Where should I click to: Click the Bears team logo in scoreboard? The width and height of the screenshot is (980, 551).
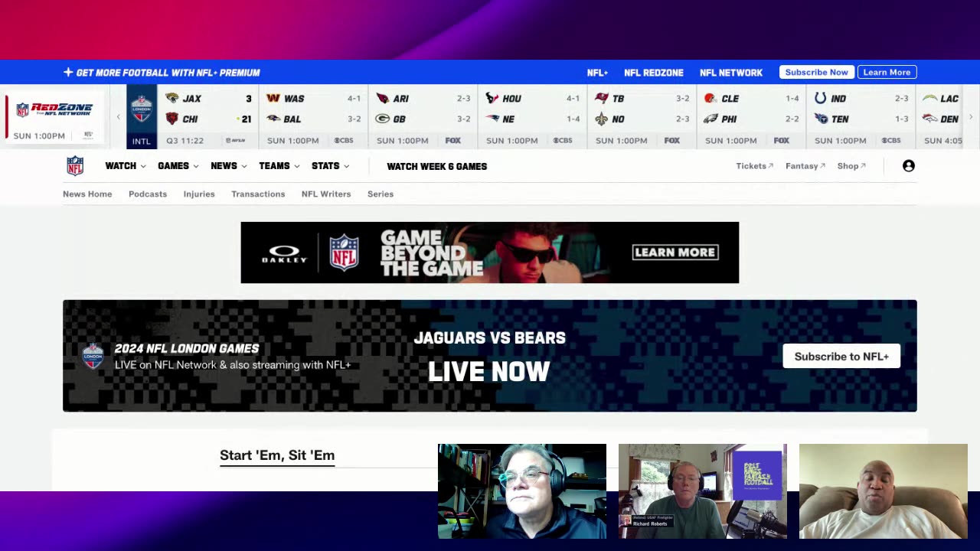[x=172, y=119]
